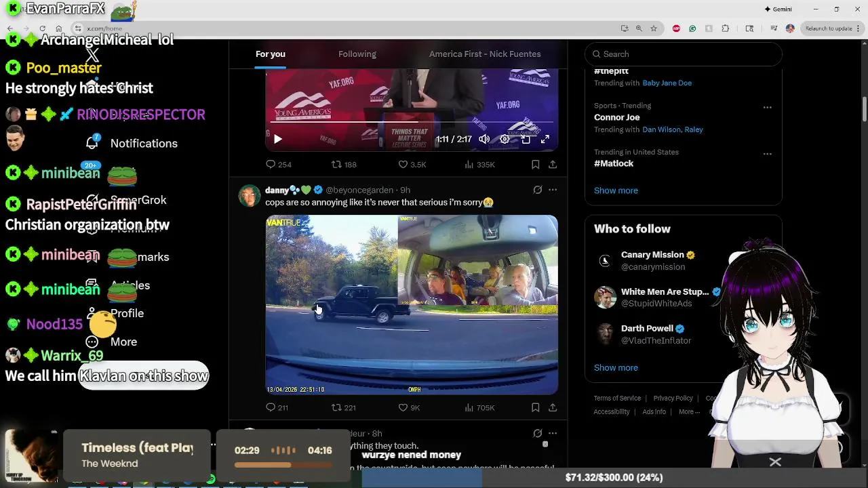Open Gemini in Chrome title bar
The height and width of the screenshot is (488, 868).
[x=778, y=9]
